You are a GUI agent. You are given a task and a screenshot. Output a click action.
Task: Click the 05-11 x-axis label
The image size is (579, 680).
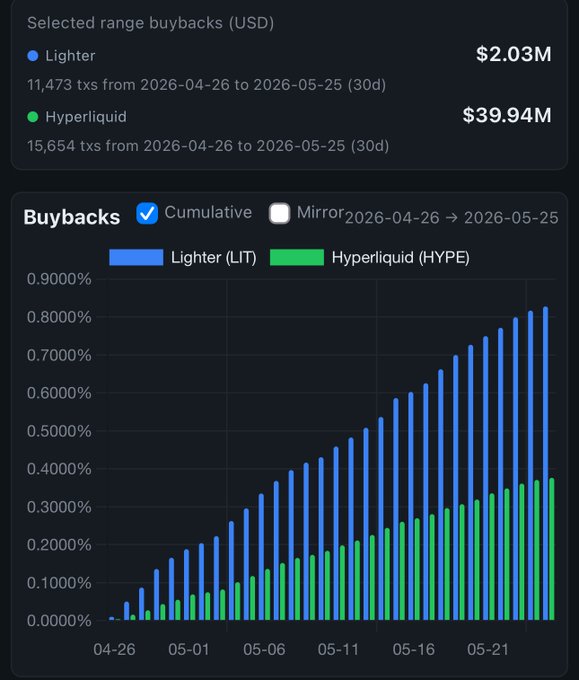pos(338,650)
